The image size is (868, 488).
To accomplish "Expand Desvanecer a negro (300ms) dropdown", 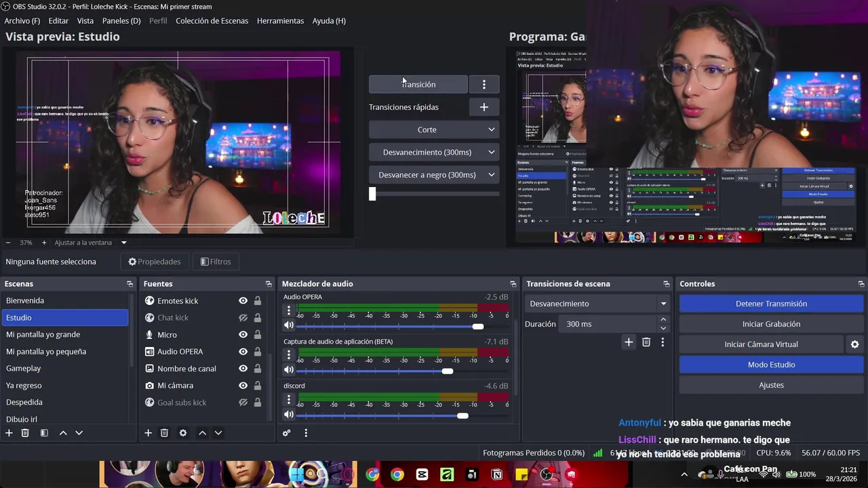I will point(492,175).
